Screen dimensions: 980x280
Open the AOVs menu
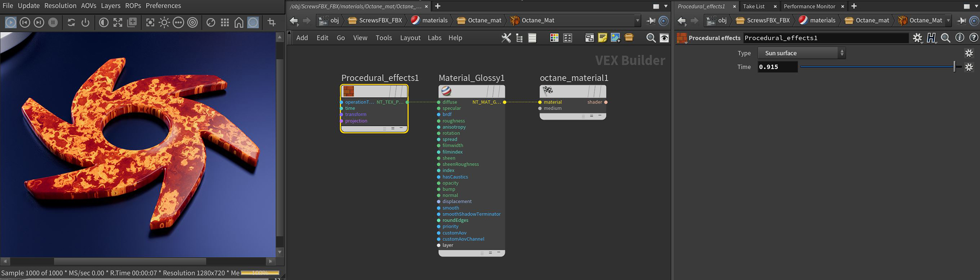click(x=89, y=6)
